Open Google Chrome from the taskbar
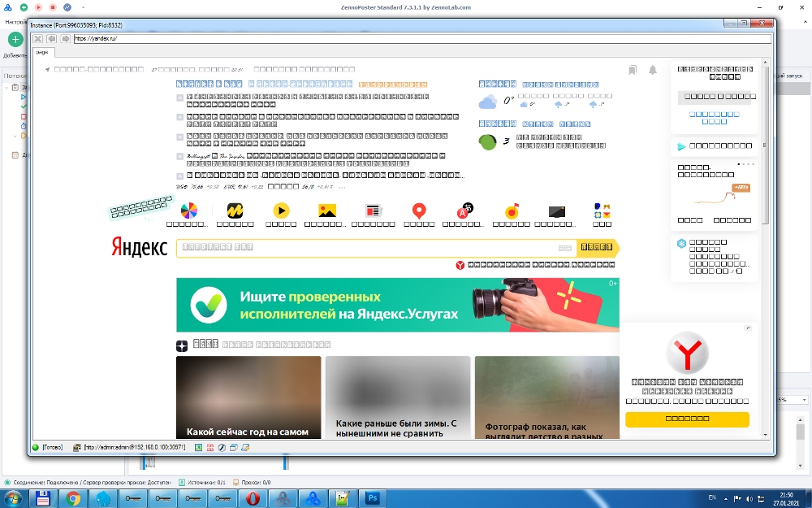Viewport: 812px width, 508px height. [73, 499]
